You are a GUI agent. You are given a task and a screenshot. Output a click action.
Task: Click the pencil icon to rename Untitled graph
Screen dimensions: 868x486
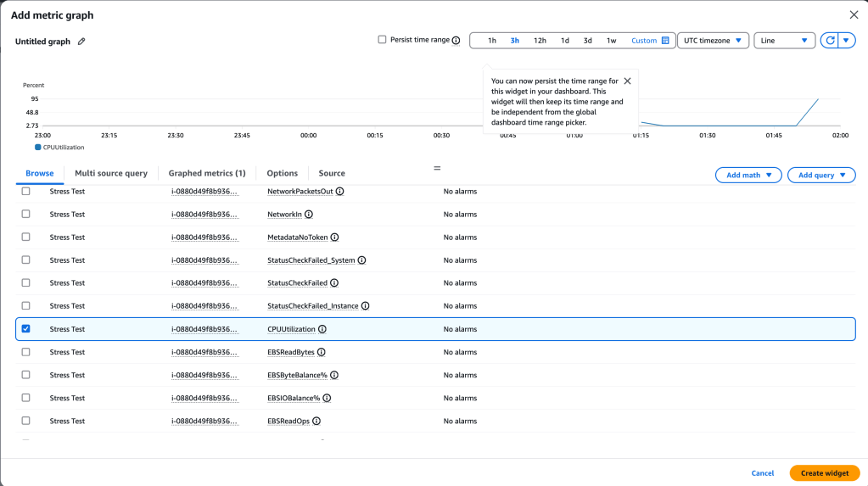81,42
